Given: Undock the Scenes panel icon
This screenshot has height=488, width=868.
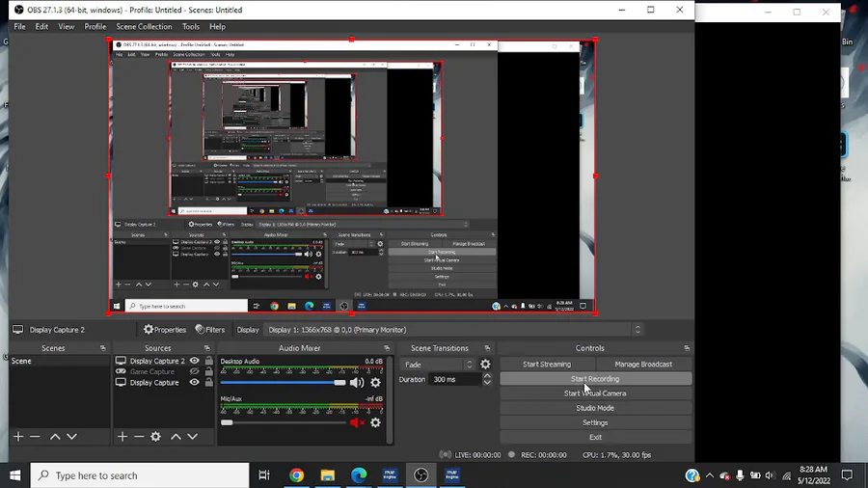Looking at the screenshot, I should tap(103, 348).
